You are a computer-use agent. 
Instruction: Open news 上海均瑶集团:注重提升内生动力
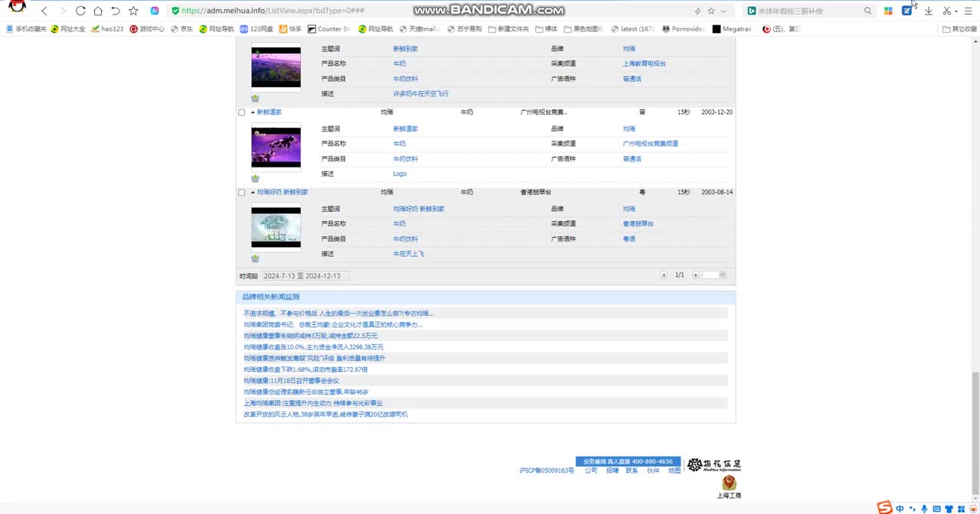[312, 403]
